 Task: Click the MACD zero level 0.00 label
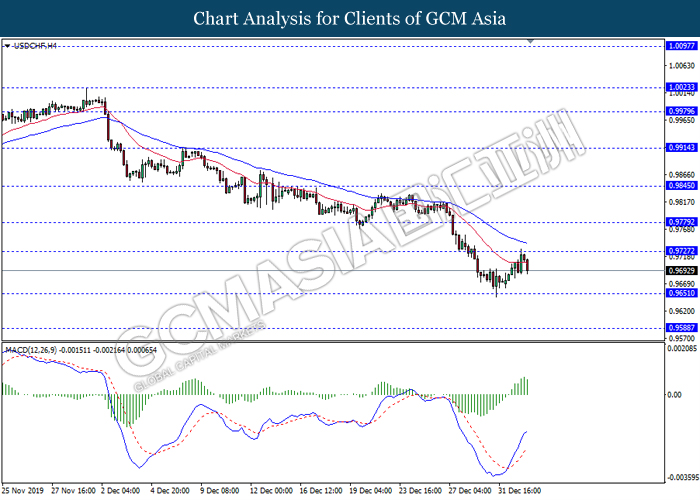pyautogui.click(x=674, y=395)
